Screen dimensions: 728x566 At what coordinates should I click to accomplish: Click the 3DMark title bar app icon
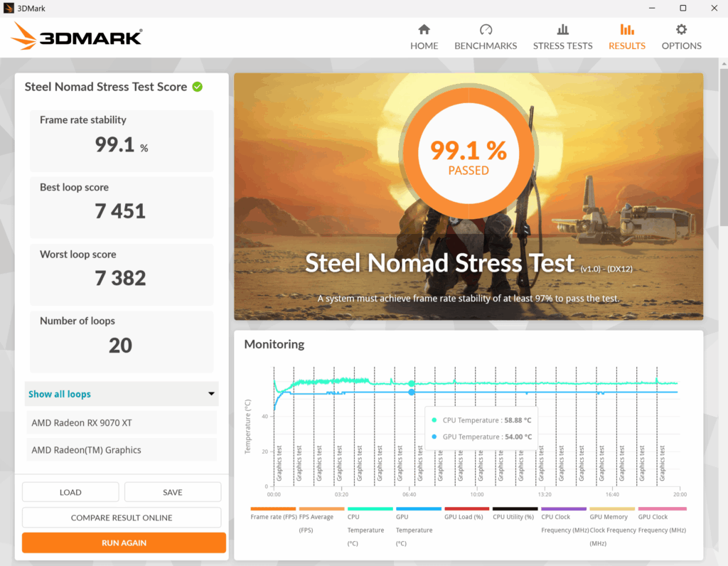(9, 8)
